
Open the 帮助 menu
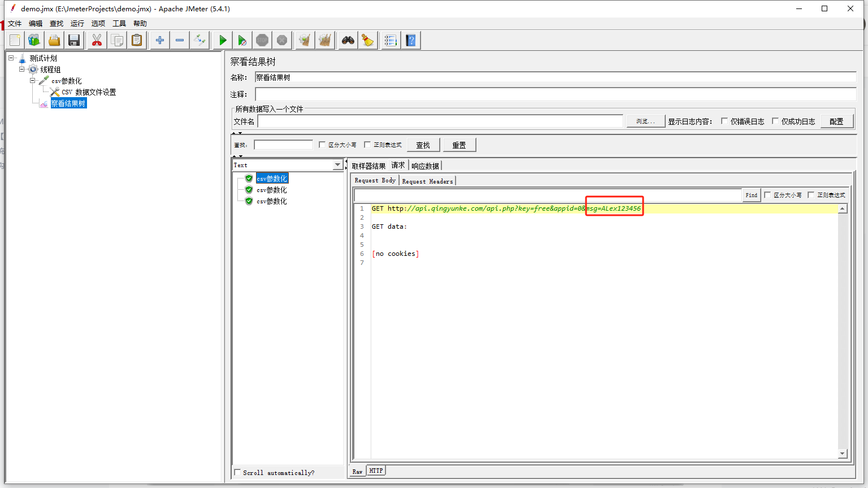click(x=140, y=23)
